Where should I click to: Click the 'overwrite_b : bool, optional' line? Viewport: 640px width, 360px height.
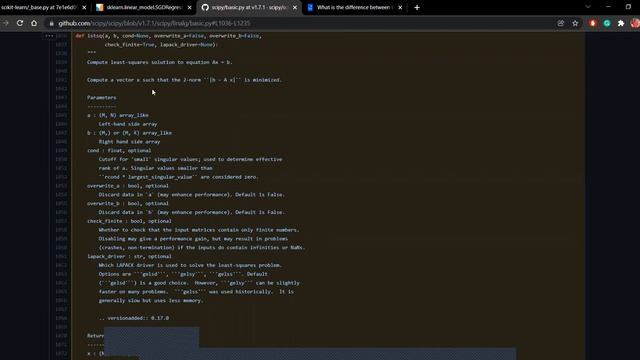click(x=128, y=203)
